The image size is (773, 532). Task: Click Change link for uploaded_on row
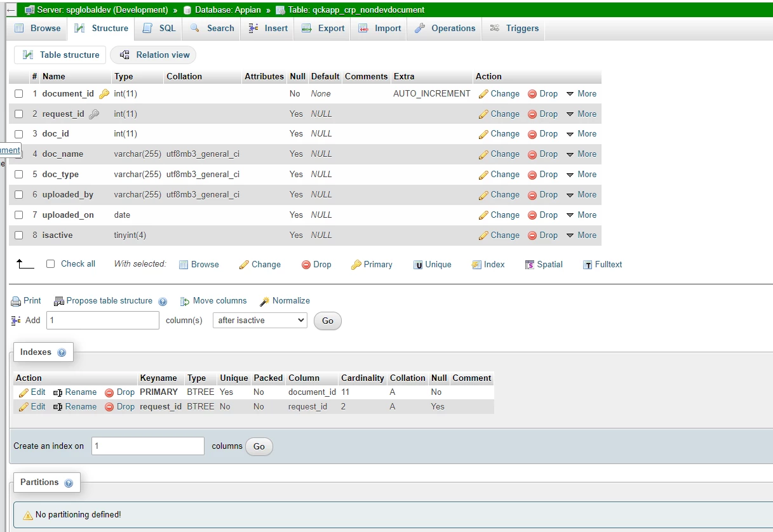click(505, 215)
